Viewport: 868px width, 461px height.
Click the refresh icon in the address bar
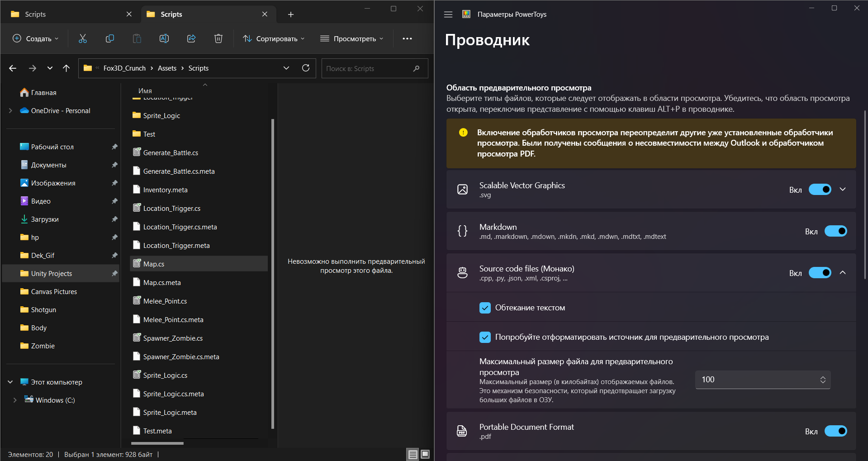pos(306,68)
